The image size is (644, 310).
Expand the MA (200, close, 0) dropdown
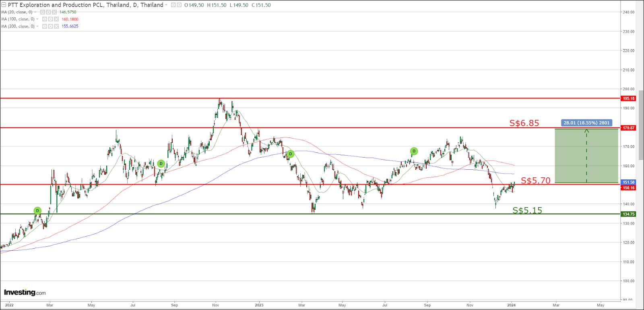37,26
